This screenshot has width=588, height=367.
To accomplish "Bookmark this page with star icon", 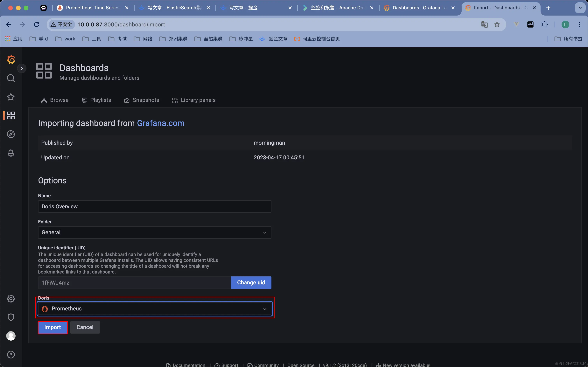I will point(497,24).
